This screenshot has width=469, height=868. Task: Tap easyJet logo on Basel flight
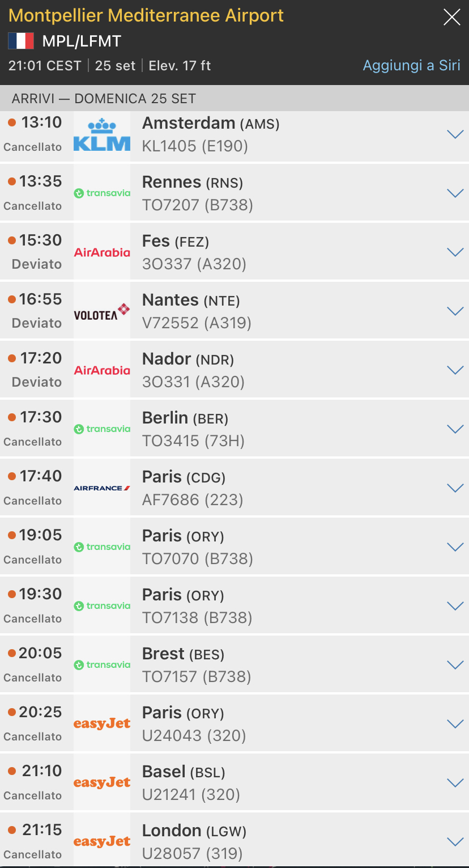pos(102,782)
